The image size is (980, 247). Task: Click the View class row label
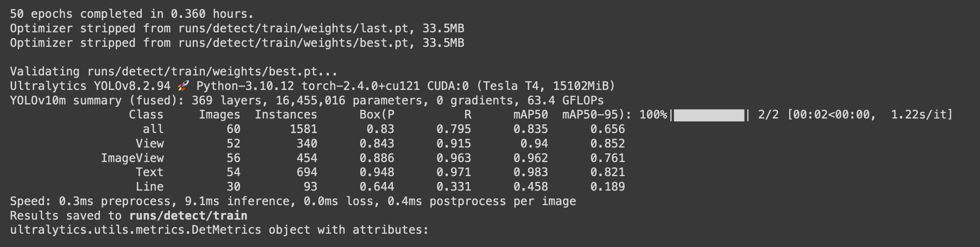coord(150,143)
